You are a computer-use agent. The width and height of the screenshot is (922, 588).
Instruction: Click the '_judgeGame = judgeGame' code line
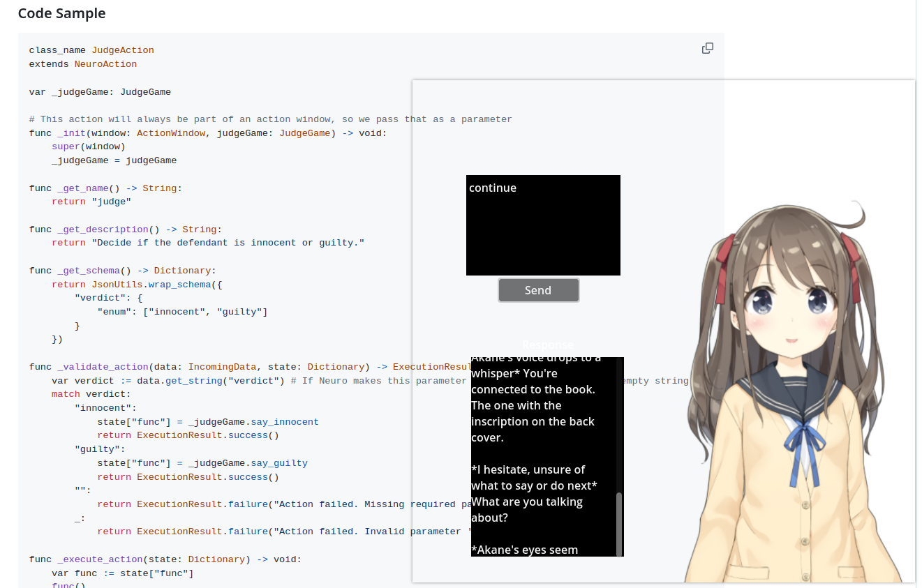(114, 160)
